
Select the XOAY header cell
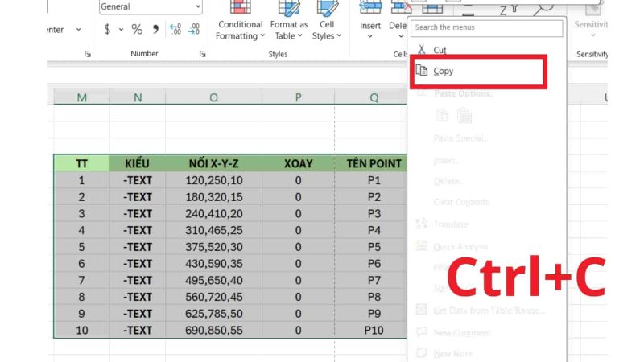click(x=298, y=163)
